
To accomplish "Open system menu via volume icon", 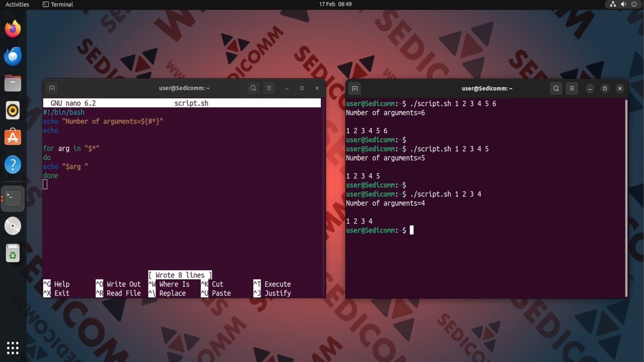I will click(623, 4).
